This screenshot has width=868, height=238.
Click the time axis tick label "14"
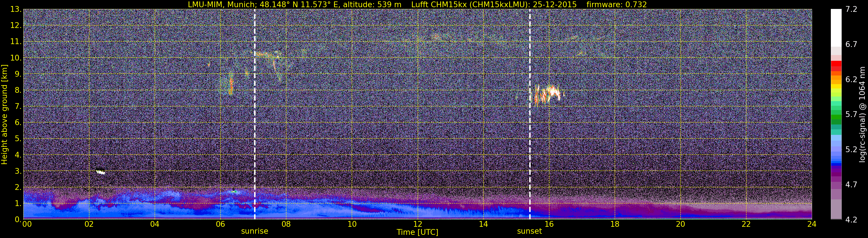(483, 224)
